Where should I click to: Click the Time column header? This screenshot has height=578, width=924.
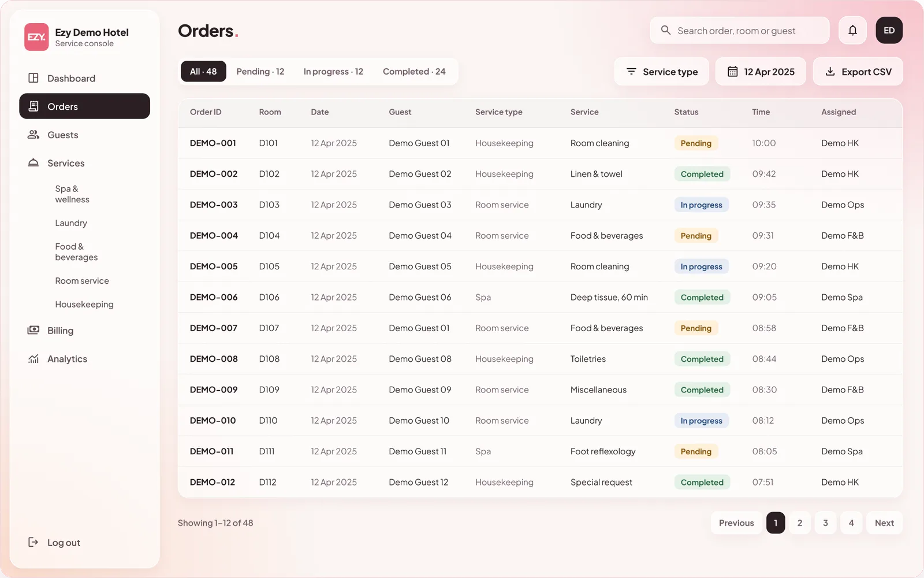tap(761, 112)
